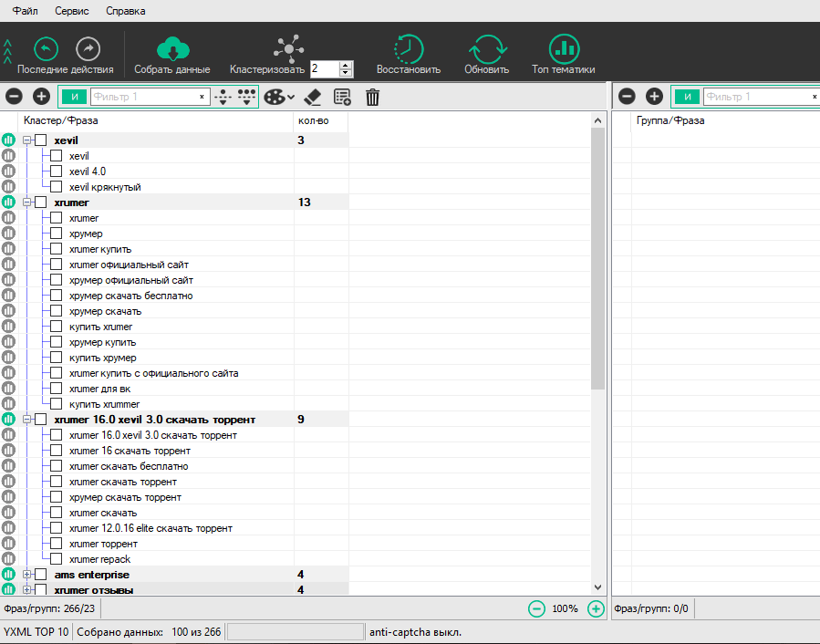Click the gray chart icon beside xevil 4.0
Viewport: 820px width, 644px height.
pyautogui.click(x=8, y=171)
